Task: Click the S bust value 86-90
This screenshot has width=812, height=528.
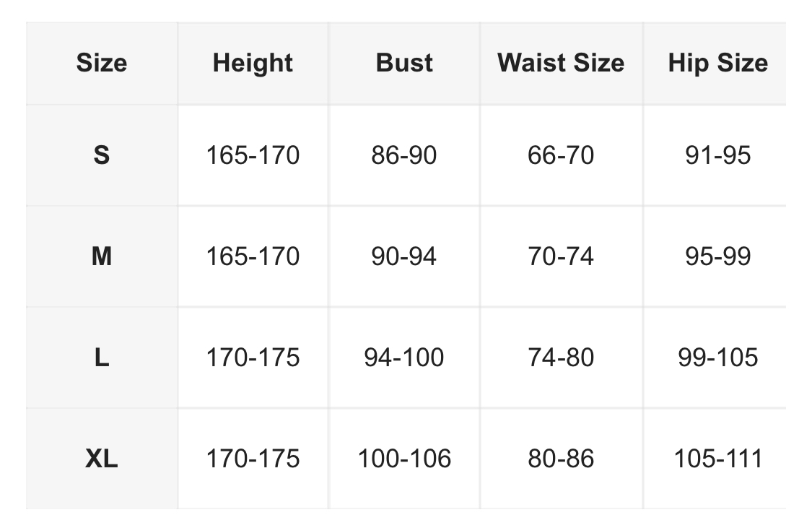Action: tap(404, 155)
